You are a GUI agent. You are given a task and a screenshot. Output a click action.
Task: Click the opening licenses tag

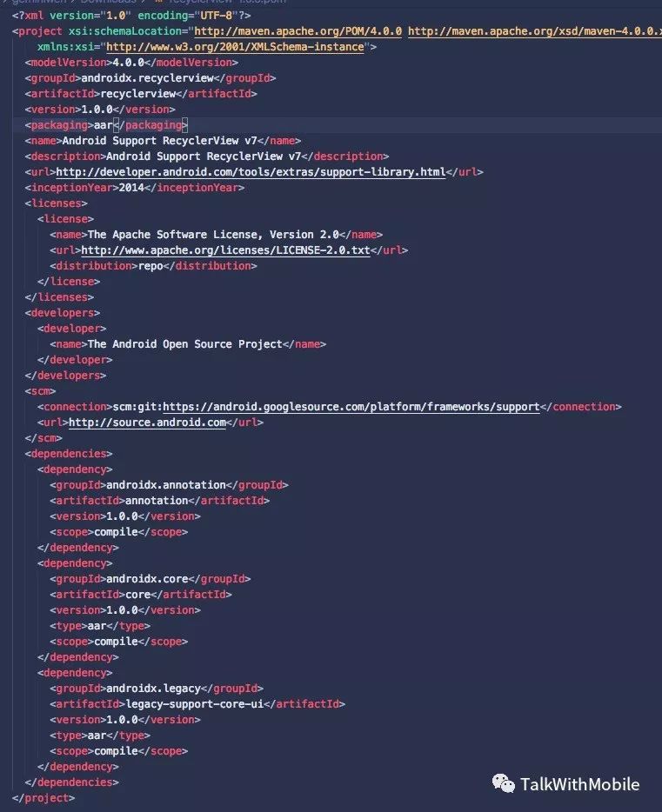tap(56, 203)
